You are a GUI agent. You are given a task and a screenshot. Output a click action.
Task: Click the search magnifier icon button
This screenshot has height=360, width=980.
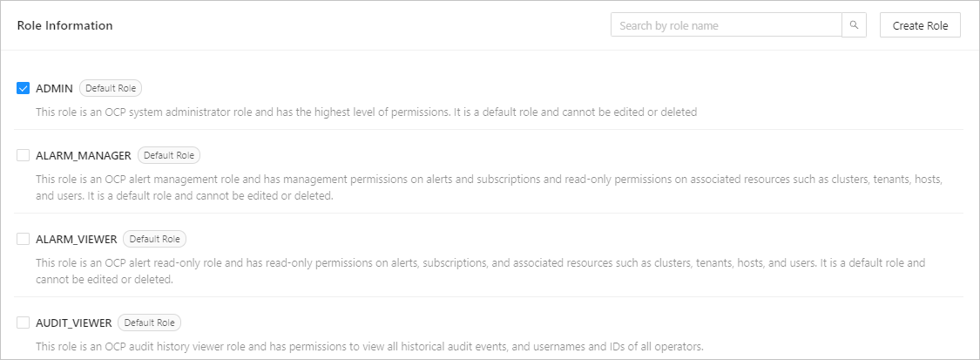pyautogui.click(x=854, y=25)
